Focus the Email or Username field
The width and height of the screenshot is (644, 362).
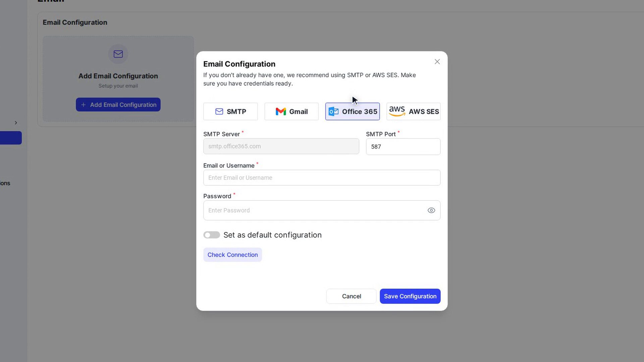coord(322,178)
